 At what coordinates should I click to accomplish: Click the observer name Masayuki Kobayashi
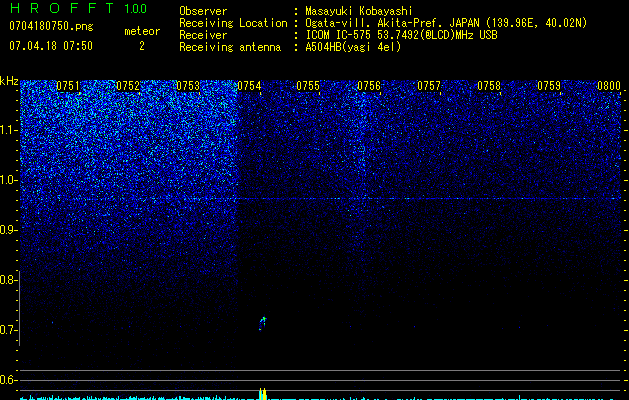(359, 11)
